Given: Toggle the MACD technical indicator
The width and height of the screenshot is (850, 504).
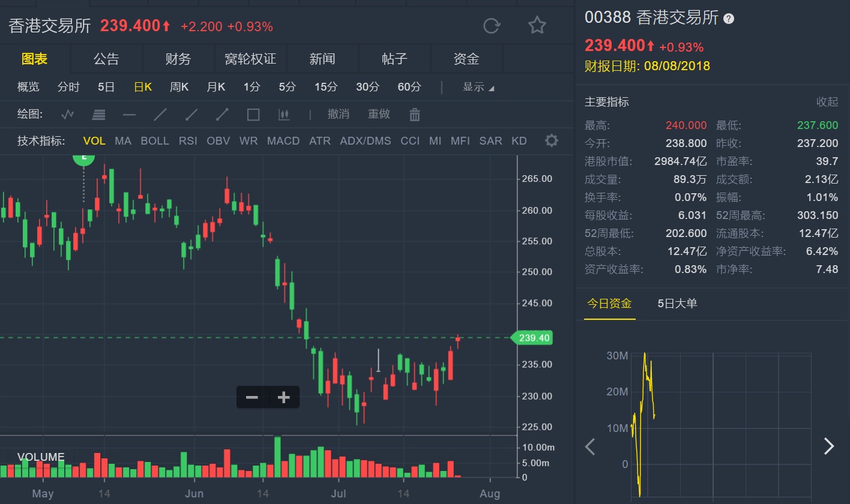Looking at the screenshot, I should [x=283, y=141].
